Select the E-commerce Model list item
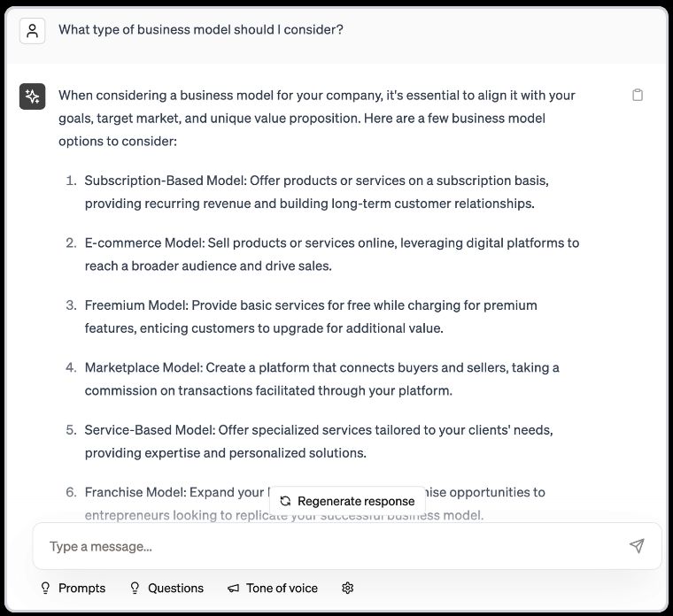Viewport: 673px width, 616px height. [x=331, y=254]
